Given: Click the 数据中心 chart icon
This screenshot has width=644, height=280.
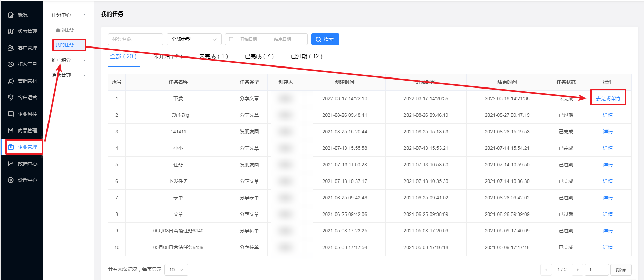Looking at the screenshot, I should pyautogui.click(x=11, y=164).
